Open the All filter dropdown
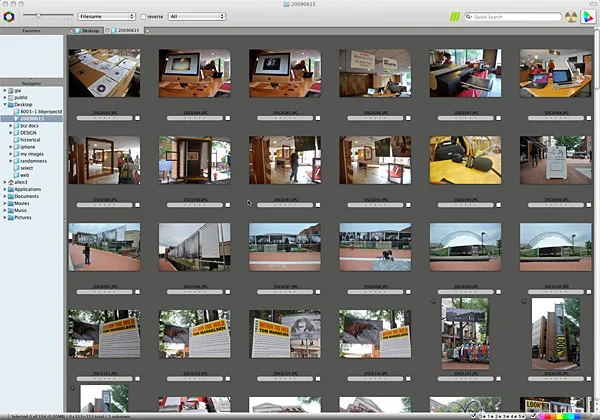 [197, 16]
